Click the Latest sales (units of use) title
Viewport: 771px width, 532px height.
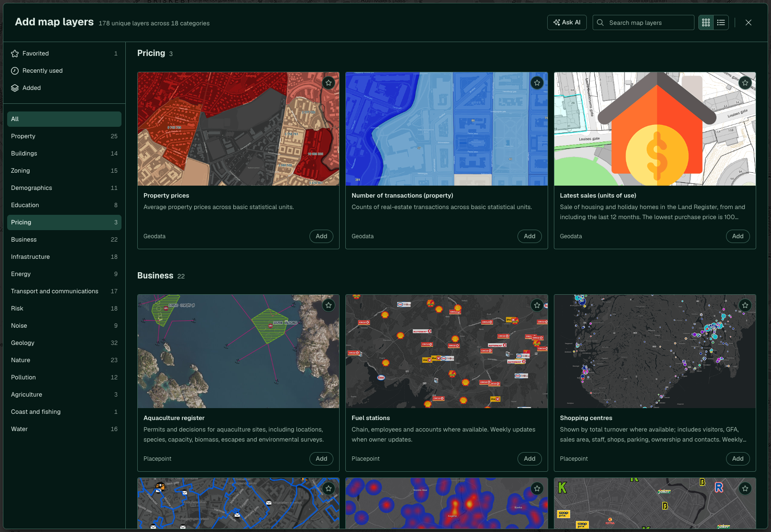pyautogui.click(x=598, y=196)
